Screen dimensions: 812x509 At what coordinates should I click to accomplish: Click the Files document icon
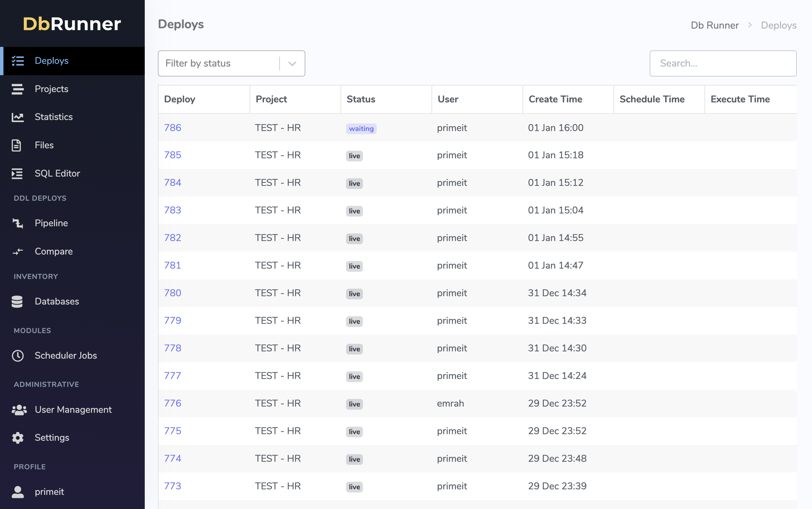tap(17, 145)
